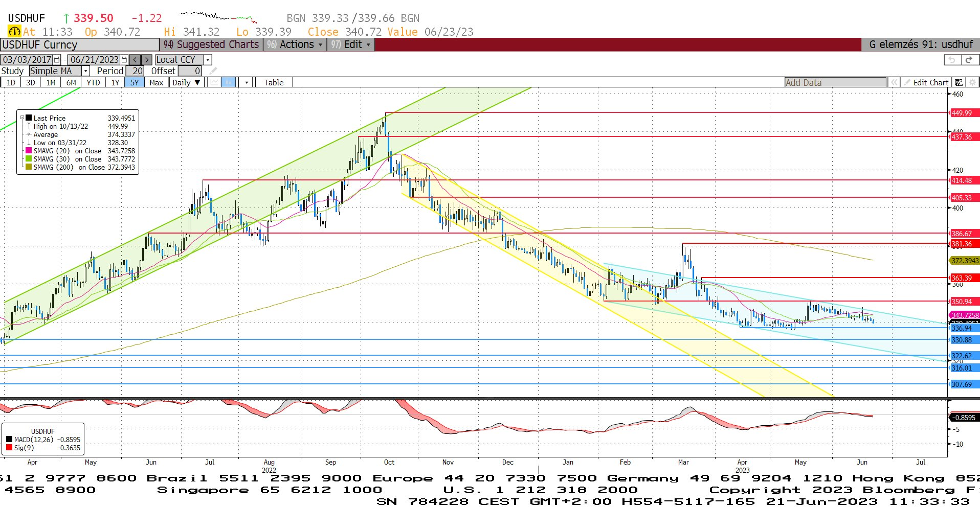Click the -0.8595 MACD value label
This screenshot has width=980, height=530.
click(964, 418)
